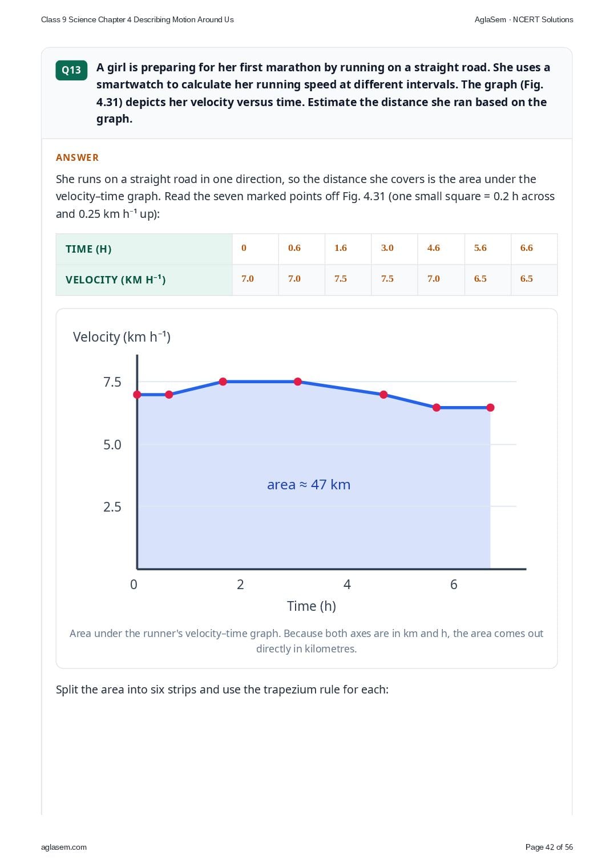Select the red point at 0.6 h
This screenshot has width=614, height=868.
(169, 395)
